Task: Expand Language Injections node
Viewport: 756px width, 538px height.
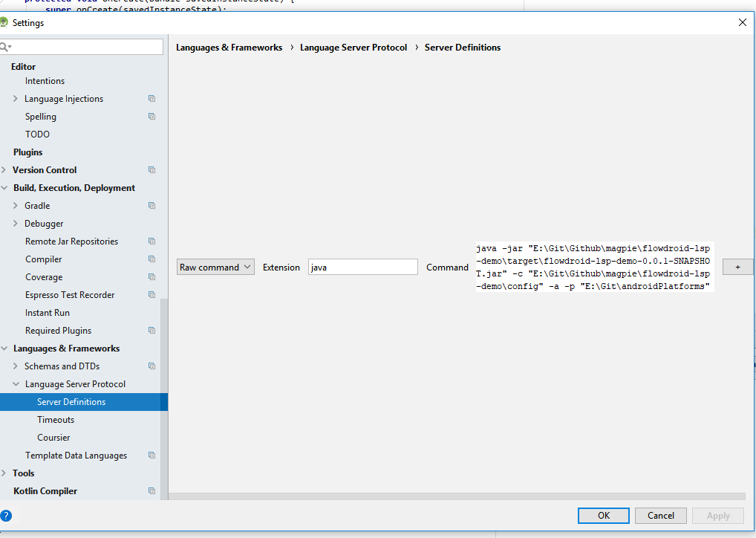Action: (x=16, y=98)
